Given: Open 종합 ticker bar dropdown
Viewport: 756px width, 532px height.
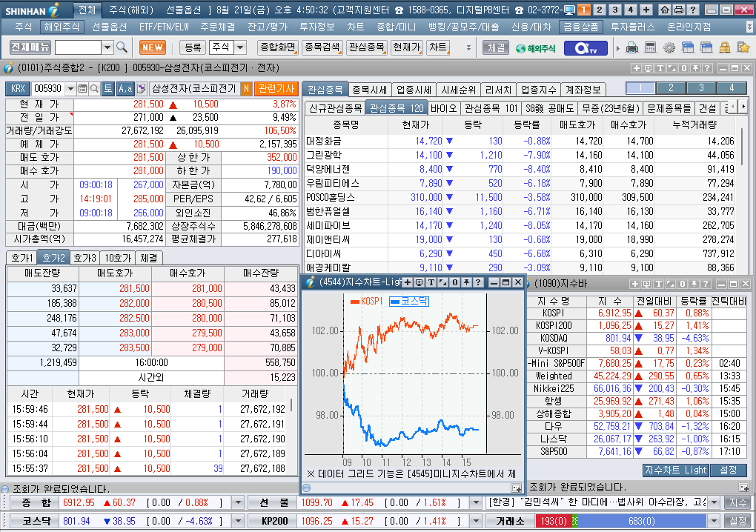Looking at the screenshot, I should coord(238,502).
